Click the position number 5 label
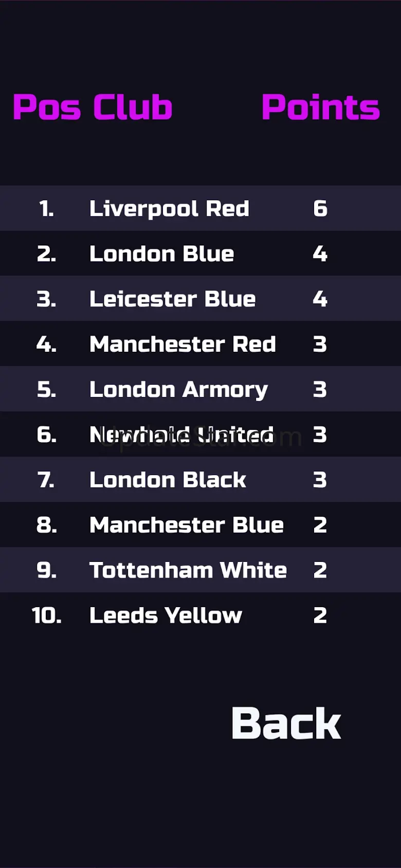Image resolution: width=401 pixels, height=868 pixels. click(46, 389)
